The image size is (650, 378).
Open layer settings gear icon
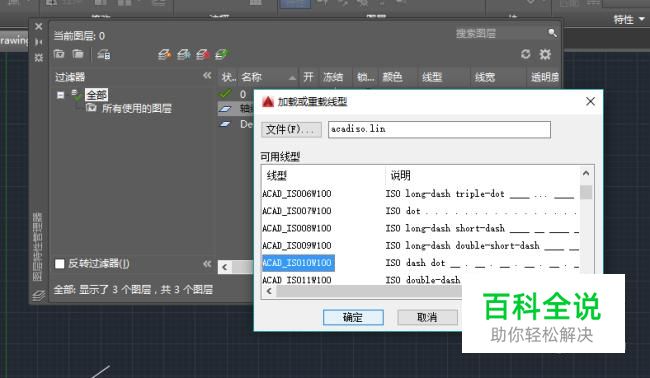545,54
